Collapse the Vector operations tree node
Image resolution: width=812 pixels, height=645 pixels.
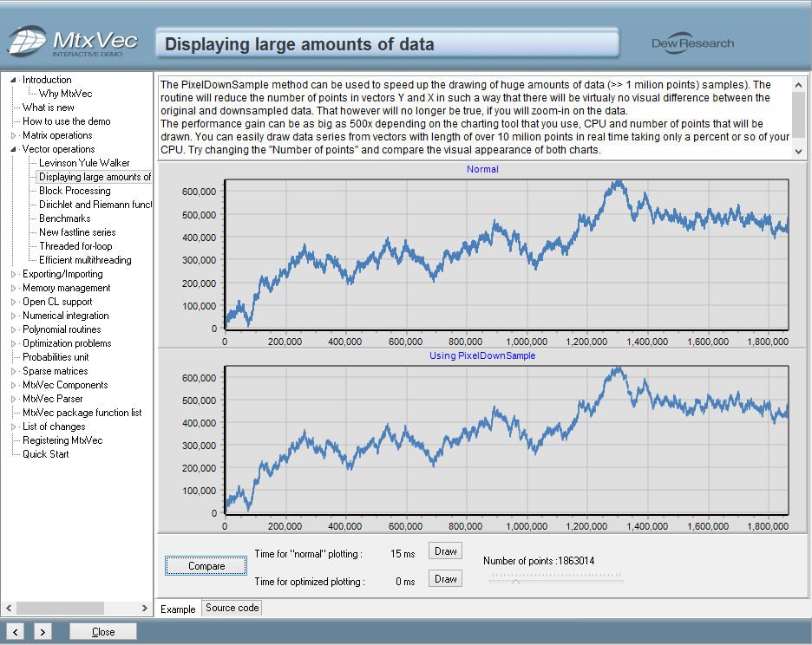13,149
